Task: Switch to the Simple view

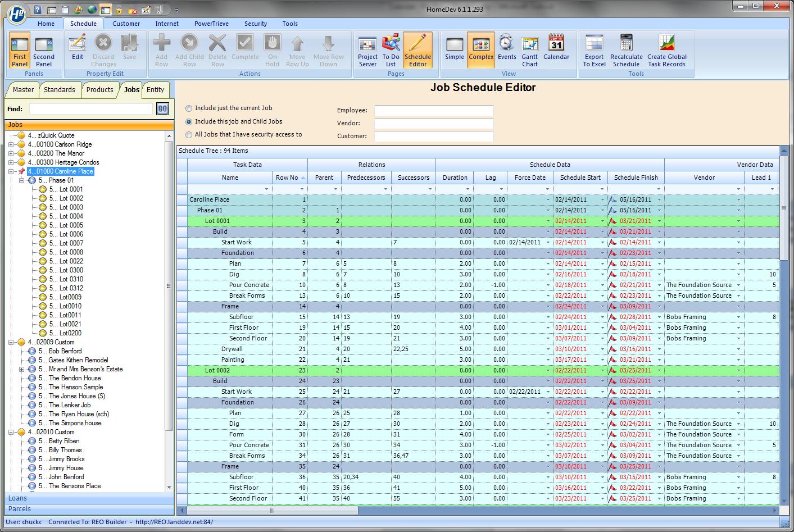Action: (x=454, y=47)
